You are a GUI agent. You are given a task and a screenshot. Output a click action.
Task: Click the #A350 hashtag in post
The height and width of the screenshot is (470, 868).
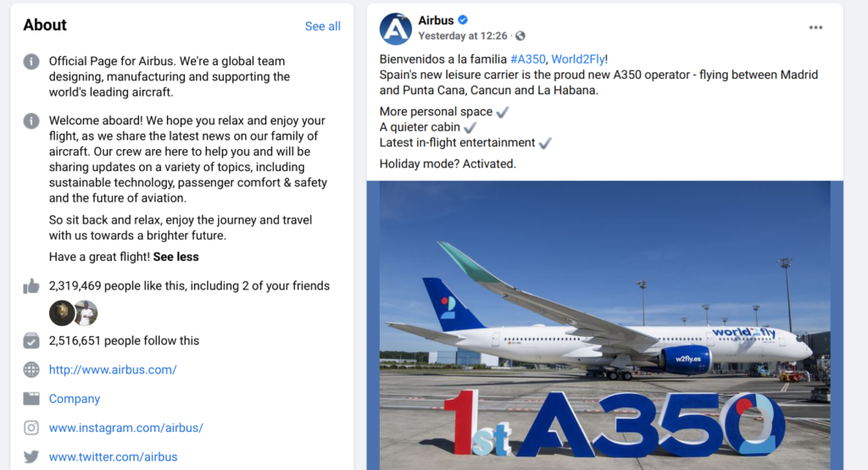coord(527,59)
